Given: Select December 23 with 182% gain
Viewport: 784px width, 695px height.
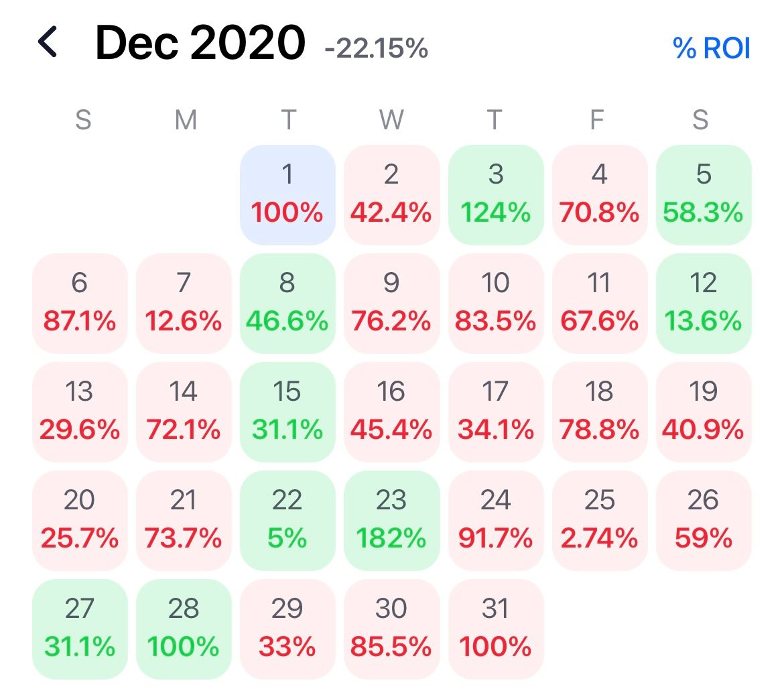Looking at the screenshot, I should pos(391,520).
